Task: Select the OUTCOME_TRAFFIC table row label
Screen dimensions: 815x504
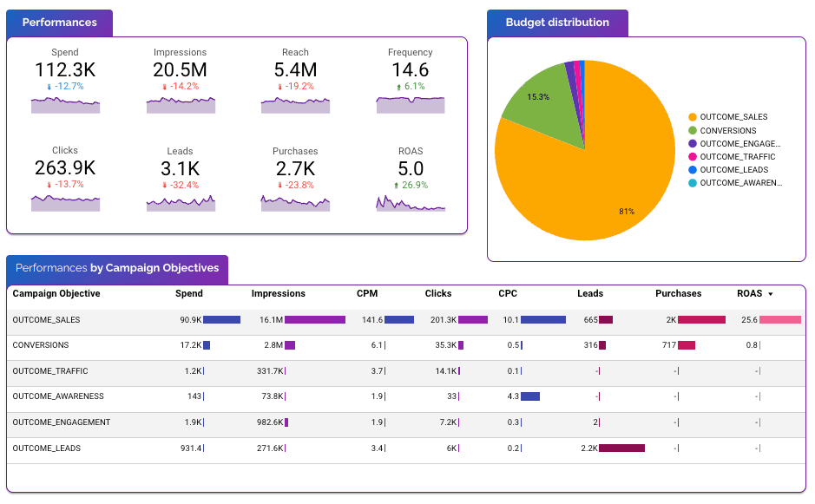Action: coord(50,371)
